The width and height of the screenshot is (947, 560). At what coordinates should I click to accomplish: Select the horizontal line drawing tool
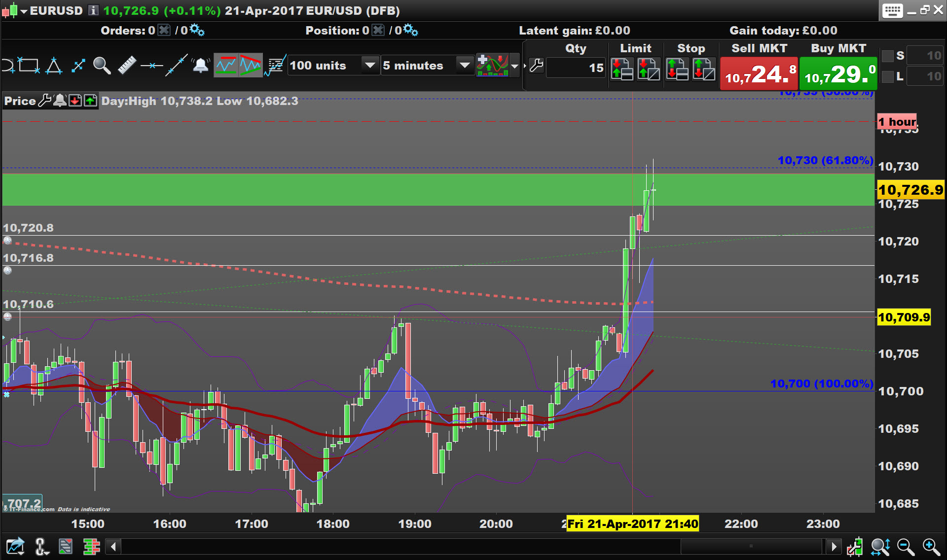click(151, 66)
